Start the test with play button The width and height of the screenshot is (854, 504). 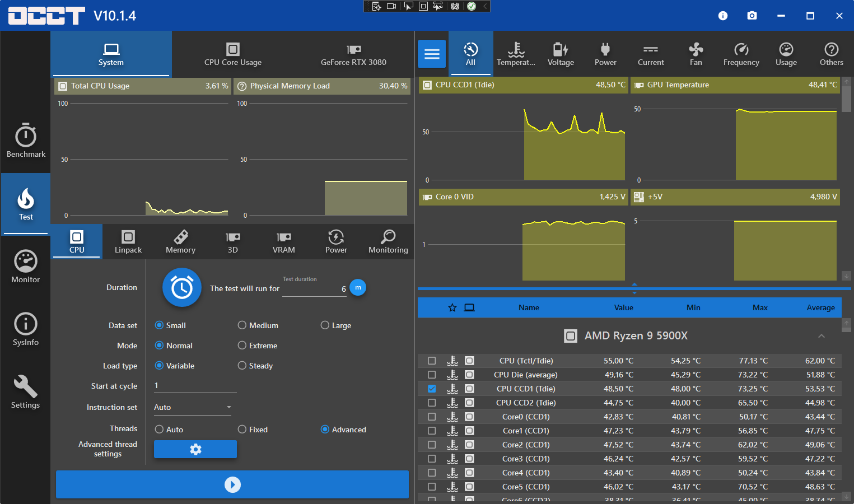point(232,484)
